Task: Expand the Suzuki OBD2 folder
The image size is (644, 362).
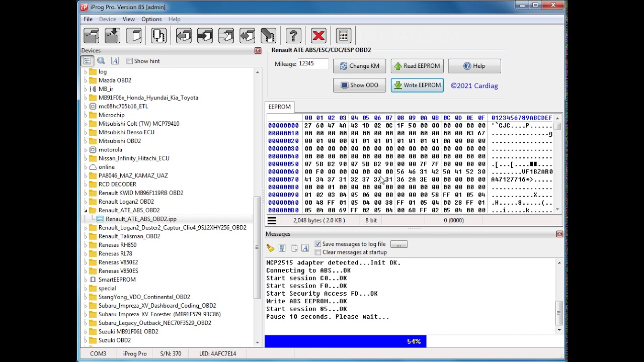Action: [86, 340]
